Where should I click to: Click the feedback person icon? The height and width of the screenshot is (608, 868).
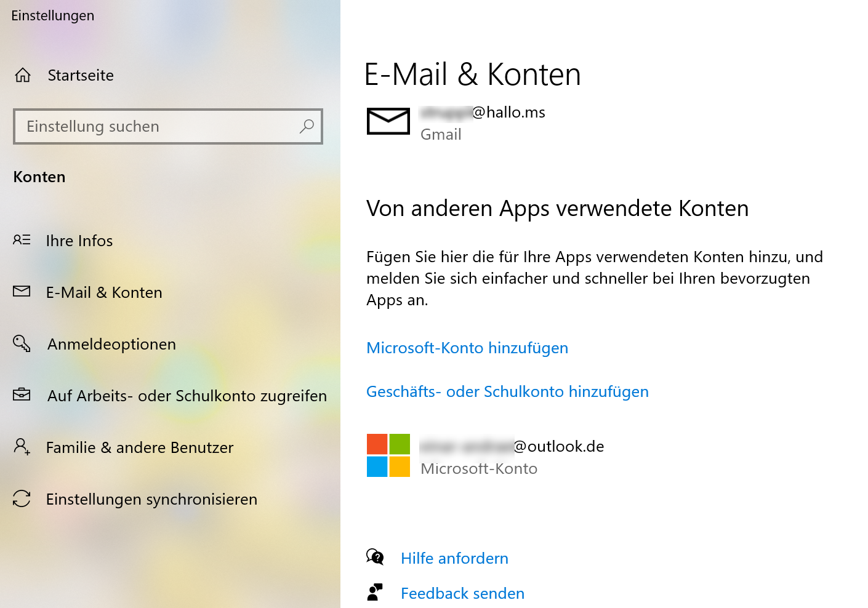(x=375, y=592)
